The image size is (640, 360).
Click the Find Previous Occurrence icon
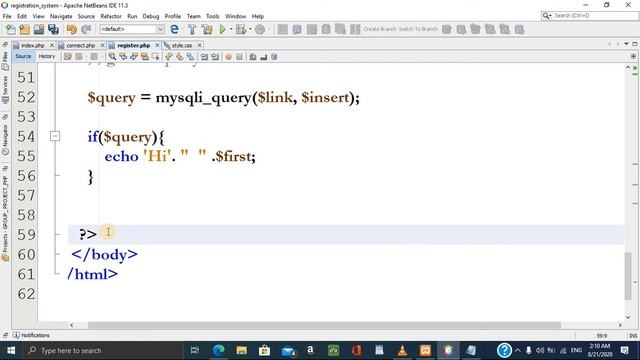123,57
